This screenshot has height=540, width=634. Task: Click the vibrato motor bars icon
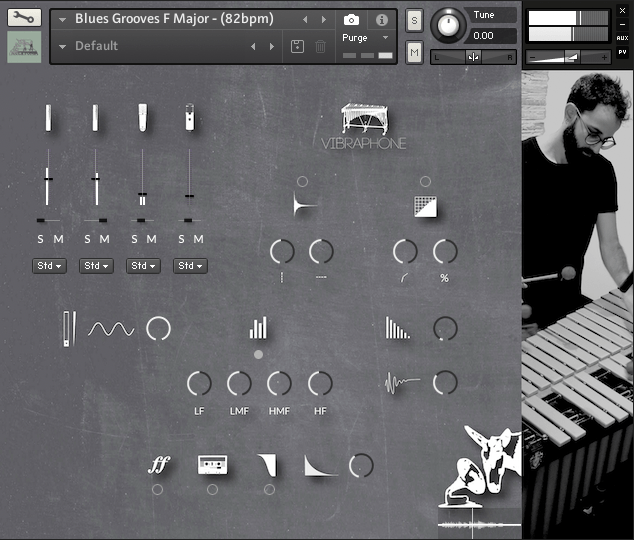[x=70, y=329]
